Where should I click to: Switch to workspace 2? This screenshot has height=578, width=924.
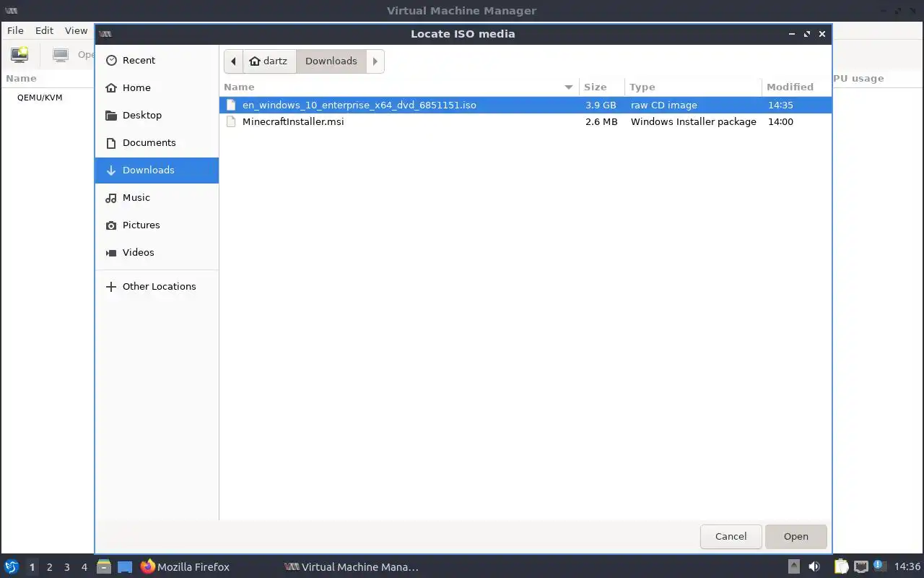coord(49,567)
